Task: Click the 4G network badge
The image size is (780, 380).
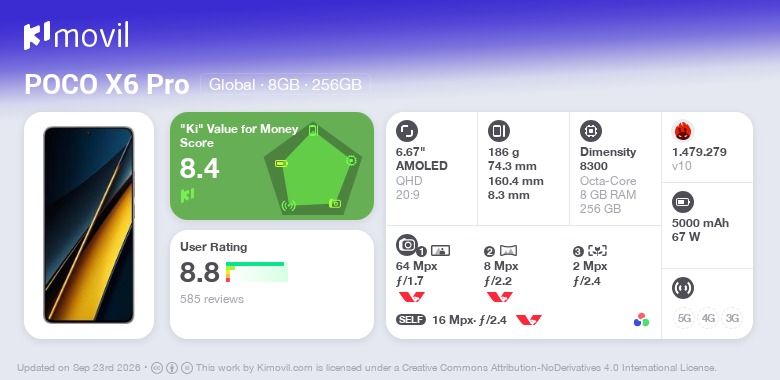Action: 708,318
